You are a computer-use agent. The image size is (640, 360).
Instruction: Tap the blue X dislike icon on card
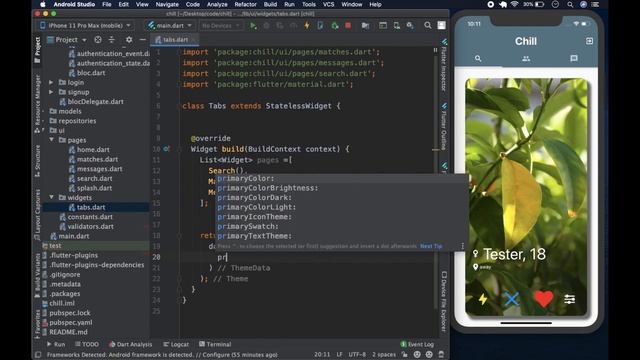coord(511,299)
